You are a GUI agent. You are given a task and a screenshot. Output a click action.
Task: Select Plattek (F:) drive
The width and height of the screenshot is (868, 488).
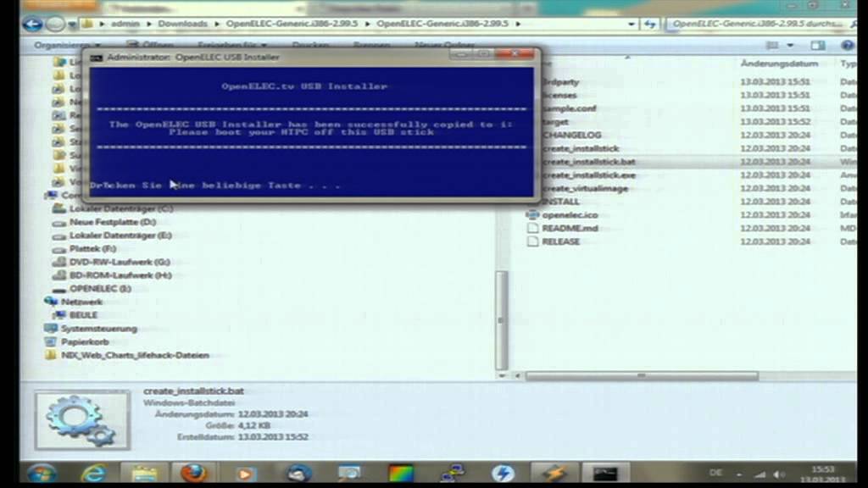(92, 248)
